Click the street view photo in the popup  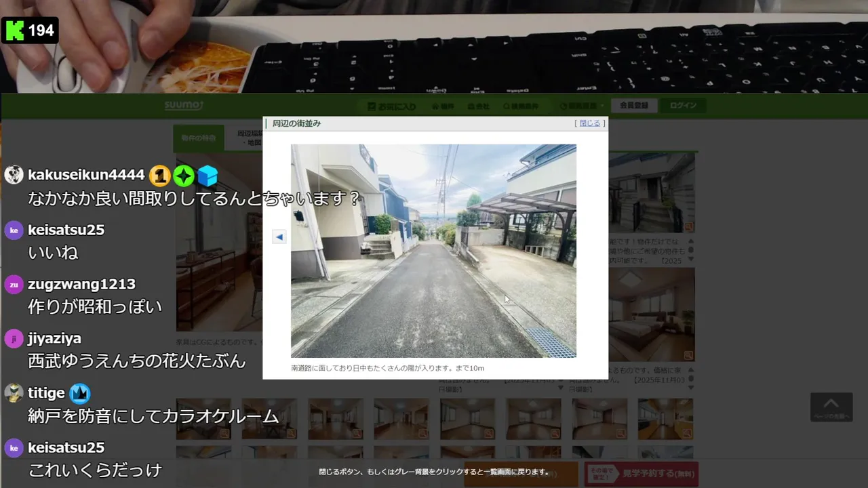[x=433, y=251]
